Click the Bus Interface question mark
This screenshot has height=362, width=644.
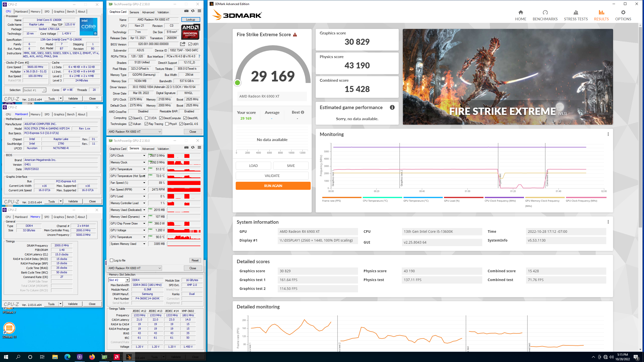point(199,56)
